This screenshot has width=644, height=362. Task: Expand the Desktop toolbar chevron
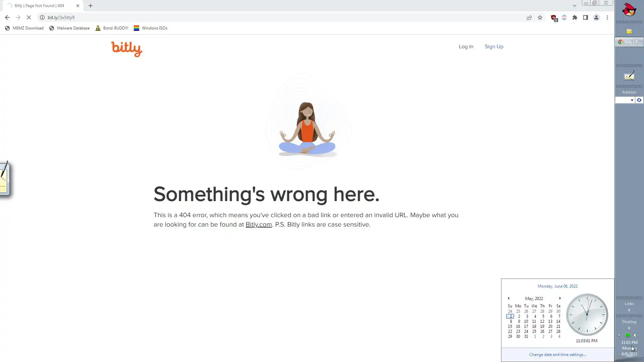pos(629,328)
